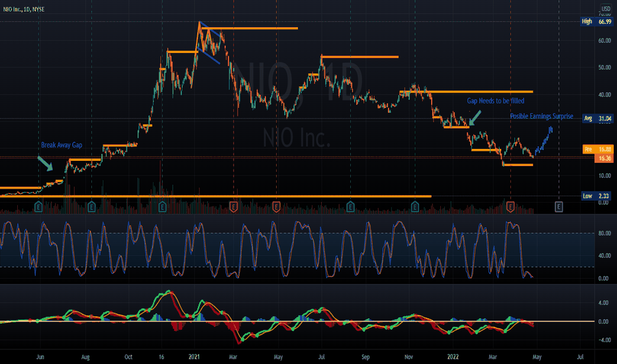Image resolution: width=617 pixels, height=364 pixels.
Task: Click the NIO Inc., 1D, NYSE chart title
Action: [x=24, y=9]
